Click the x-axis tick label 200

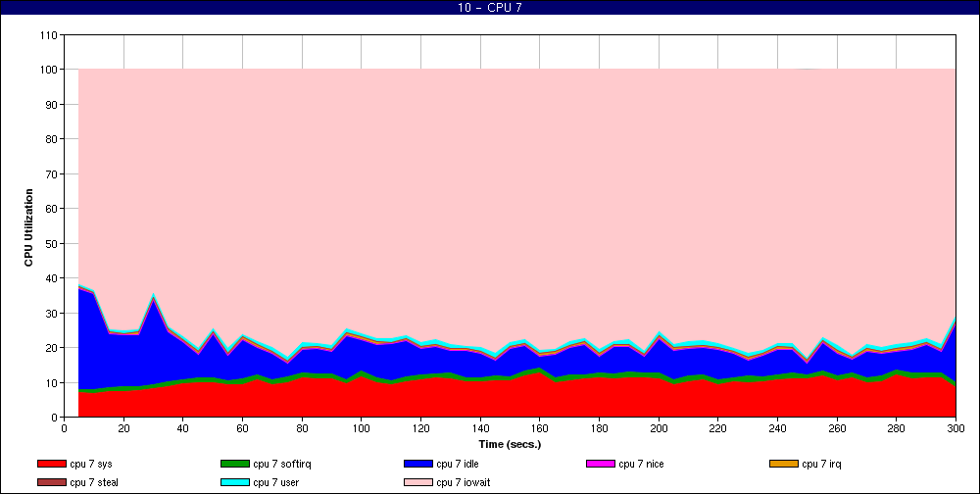(x=659, y=428)
